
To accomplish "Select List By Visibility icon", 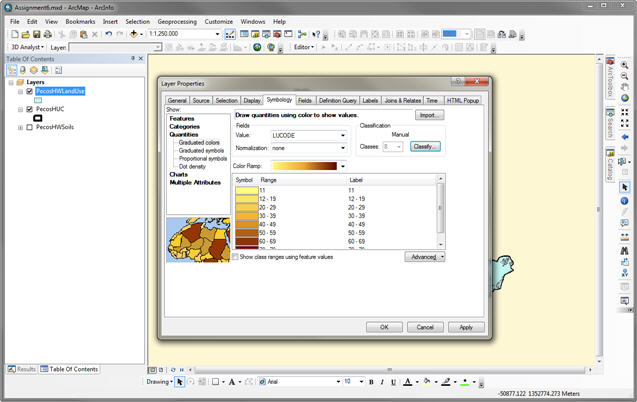I will tap(34, 70).
